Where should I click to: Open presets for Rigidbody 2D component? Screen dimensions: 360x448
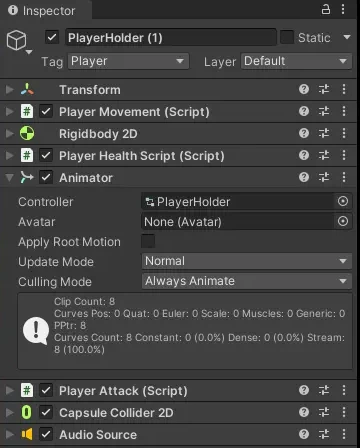[x=324, y=133]
